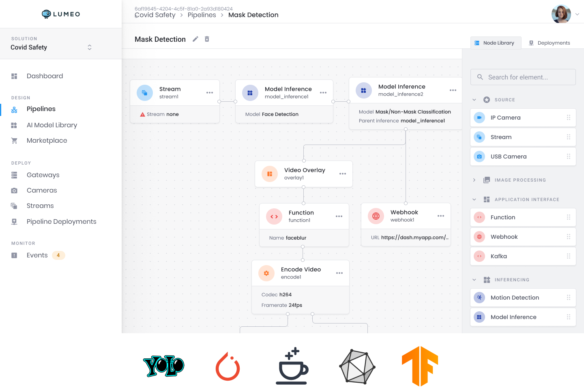Navigate to Covid Safety breadcrumb
This screenshot has width=584, height=392.
coord(155,15)
